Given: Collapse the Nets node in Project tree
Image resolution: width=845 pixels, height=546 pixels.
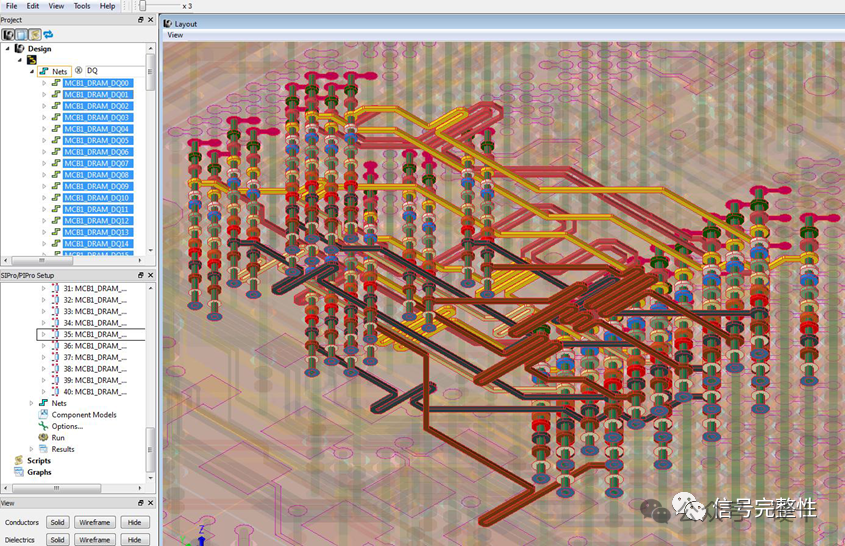Looking at the screenshot, I should point(32,71).
